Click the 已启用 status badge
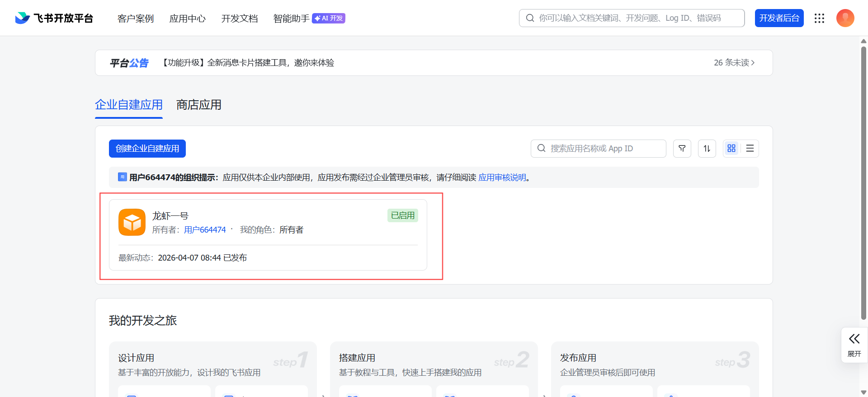 [403, 215]
